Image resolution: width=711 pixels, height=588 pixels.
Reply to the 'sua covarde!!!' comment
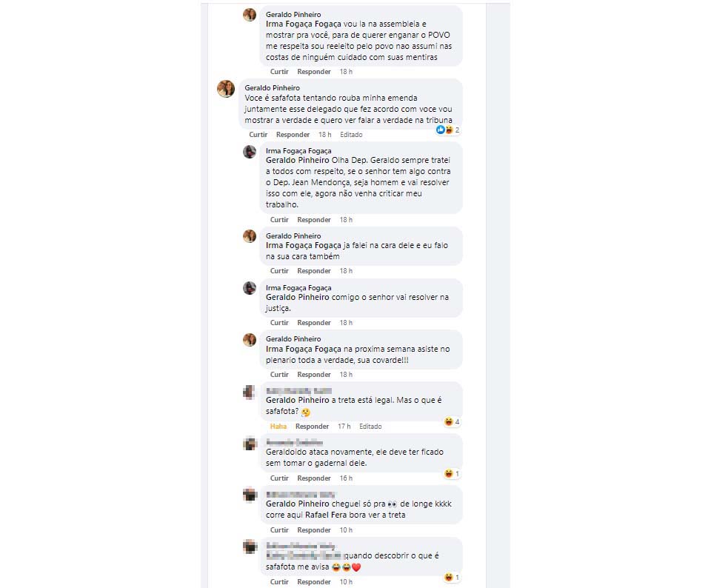click(314, 375)
